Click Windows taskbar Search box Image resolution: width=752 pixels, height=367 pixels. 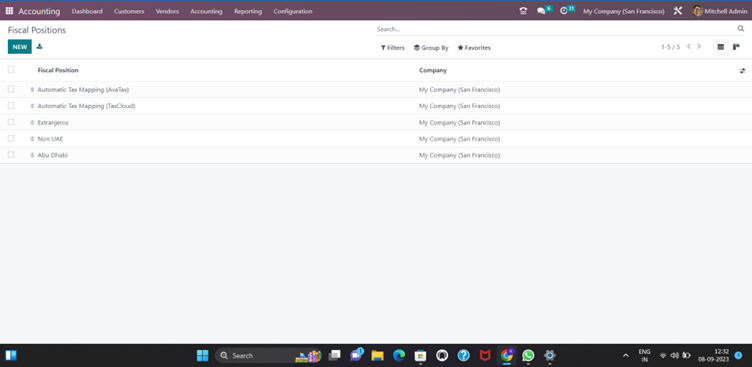pos(268,355)
